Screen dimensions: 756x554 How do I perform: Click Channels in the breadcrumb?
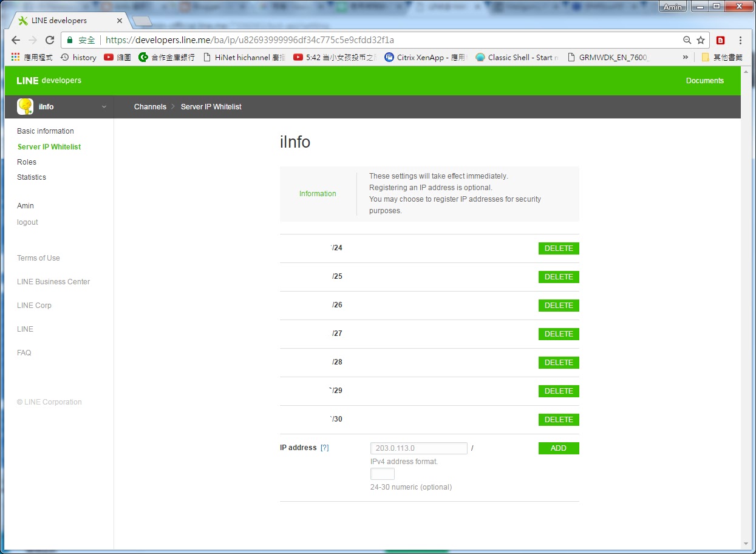click(x=150, y=107)
